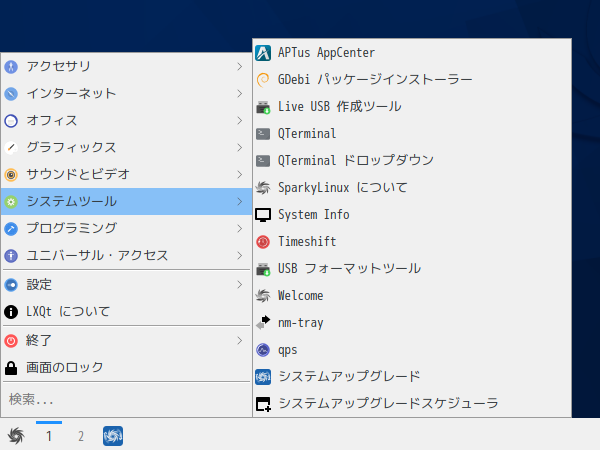This screenshot has width=600, height=450.
Task: Select USB フォーマットツール entry
Action: [412, 269]
